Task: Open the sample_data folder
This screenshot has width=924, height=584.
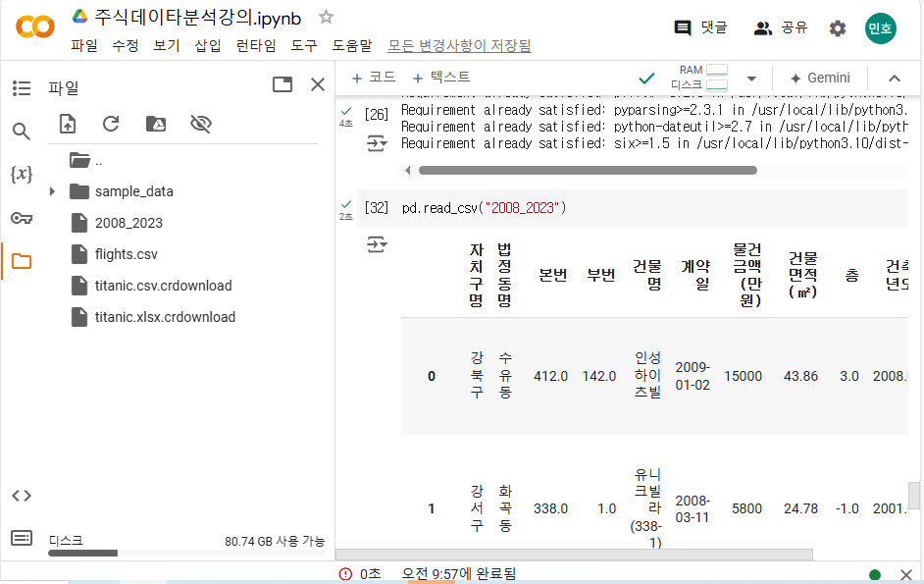Action: click(133, 191)
